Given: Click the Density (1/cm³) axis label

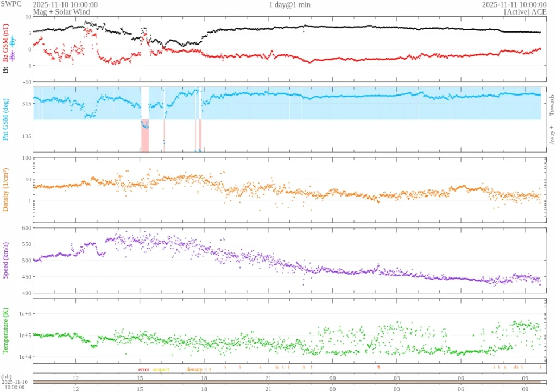Looking at the screenshot, I should tap(6, 189).
